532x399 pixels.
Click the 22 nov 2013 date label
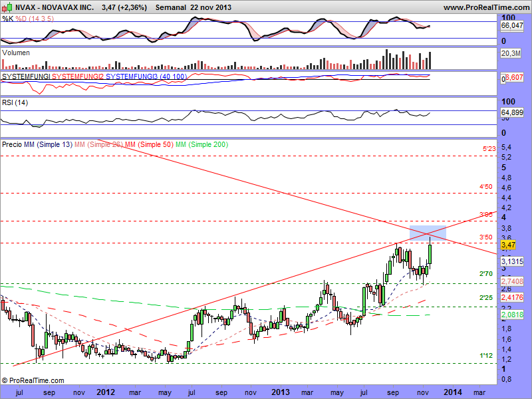[x=211, y=7]
